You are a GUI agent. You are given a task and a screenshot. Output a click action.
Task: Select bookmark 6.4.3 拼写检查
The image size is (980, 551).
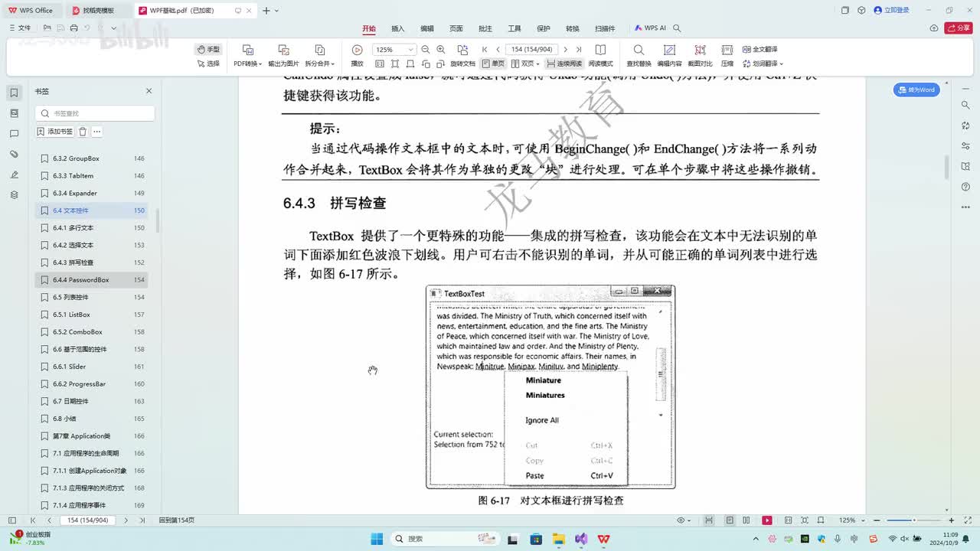93,262
